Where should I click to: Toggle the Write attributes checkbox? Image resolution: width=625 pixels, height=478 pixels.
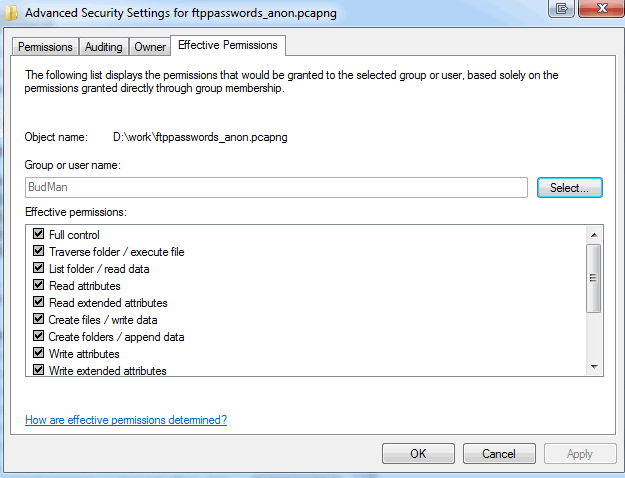coord(39,354)
